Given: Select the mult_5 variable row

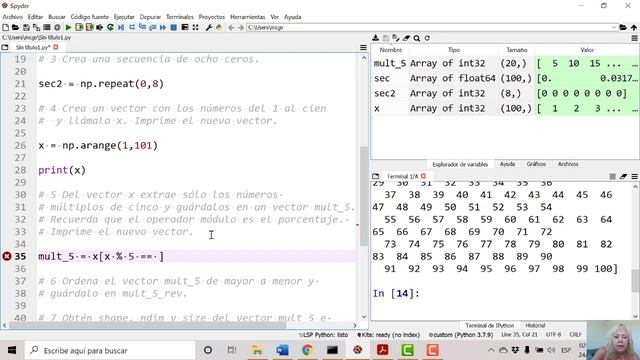Looking at the screenshot, I should pos(505,63).
